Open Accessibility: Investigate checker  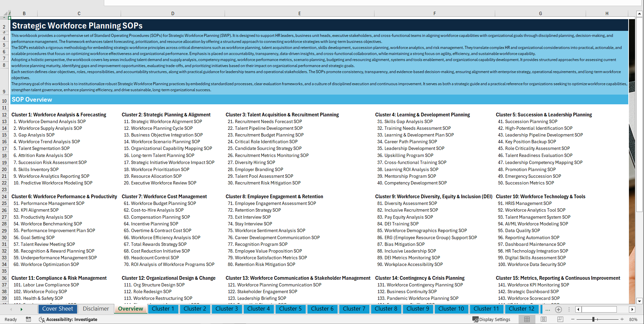(68, 319)
